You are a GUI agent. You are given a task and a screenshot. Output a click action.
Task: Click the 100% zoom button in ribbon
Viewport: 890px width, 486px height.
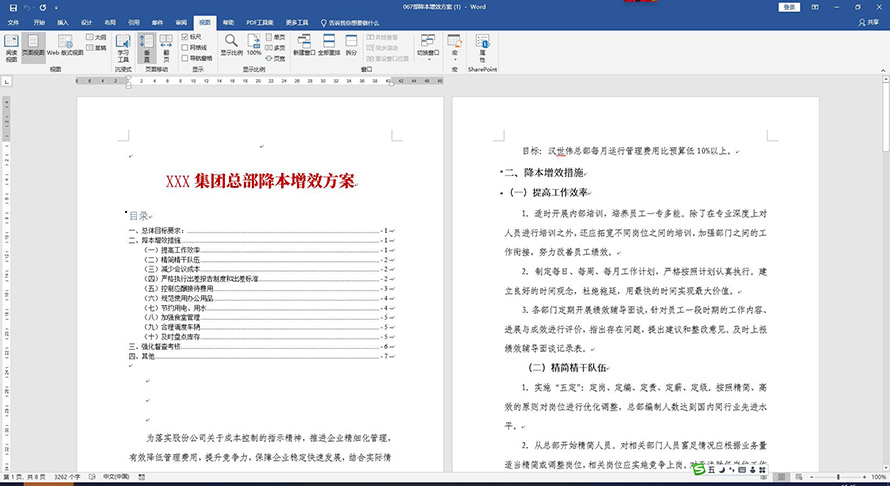(x=254, y=45)
